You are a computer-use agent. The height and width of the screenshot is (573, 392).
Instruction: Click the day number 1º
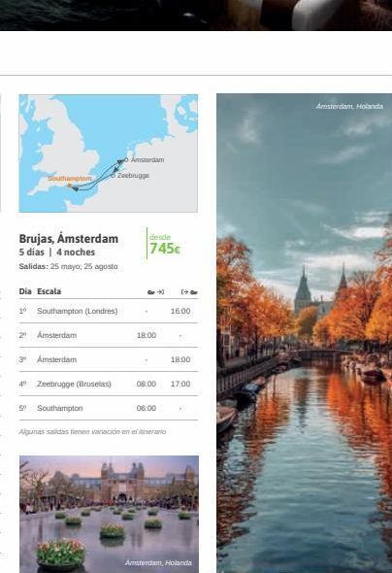22,311
